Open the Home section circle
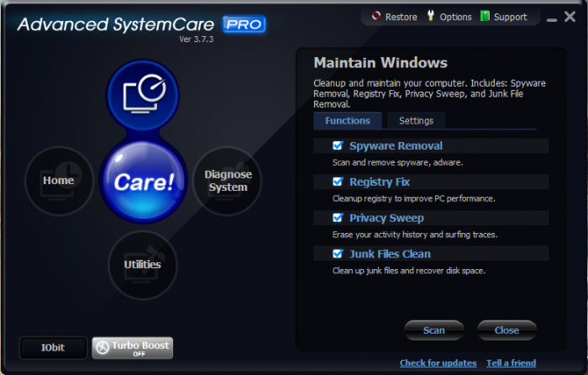 59,181
